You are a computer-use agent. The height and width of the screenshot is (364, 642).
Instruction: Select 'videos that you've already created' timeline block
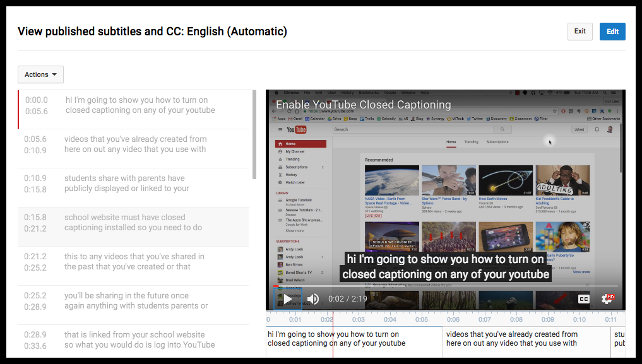coord(526,342)
